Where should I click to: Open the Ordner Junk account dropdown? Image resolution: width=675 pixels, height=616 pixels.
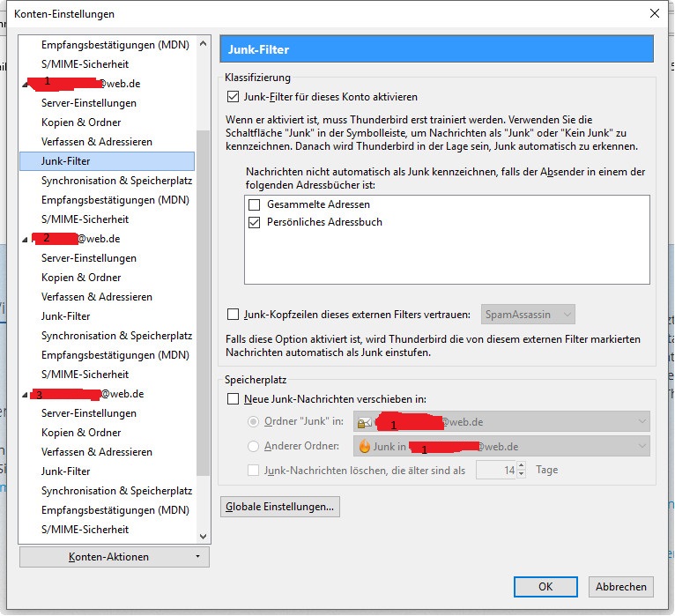click(x=501, y=421)
